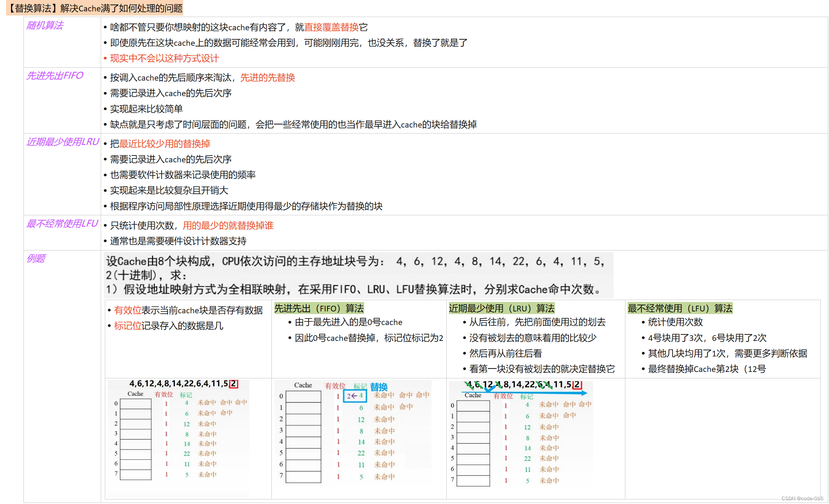Click the heading '近期最少使用（LRU）算法'
This screenshot has height=504, width=829.
(x=501, y=308)
